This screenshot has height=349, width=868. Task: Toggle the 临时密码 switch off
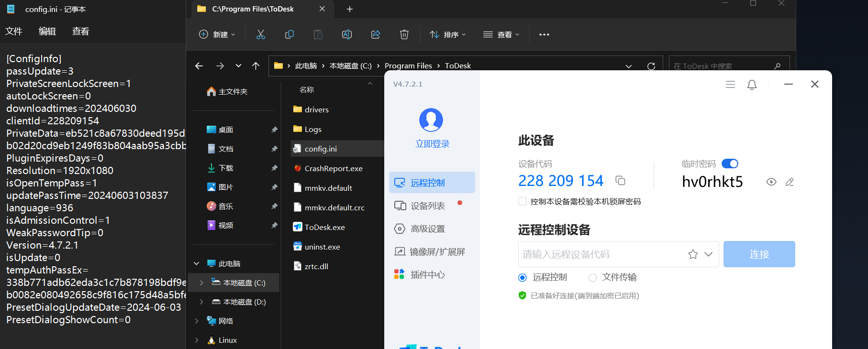[730, 164]
